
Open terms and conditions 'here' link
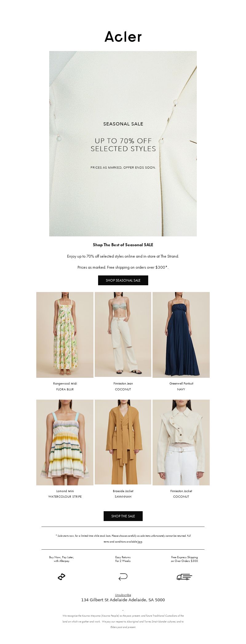point(140,542)
